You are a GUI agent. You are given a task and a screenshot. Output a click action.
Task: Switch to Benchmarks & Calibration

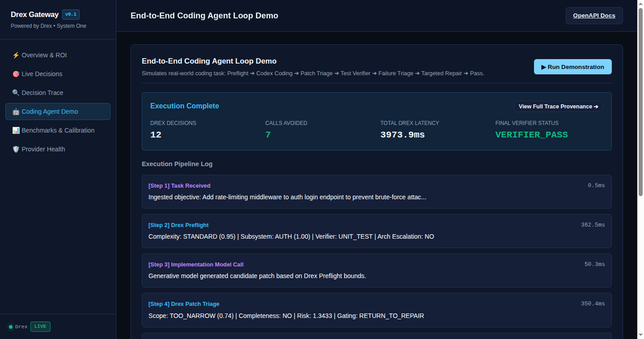(x=58, y=130)
